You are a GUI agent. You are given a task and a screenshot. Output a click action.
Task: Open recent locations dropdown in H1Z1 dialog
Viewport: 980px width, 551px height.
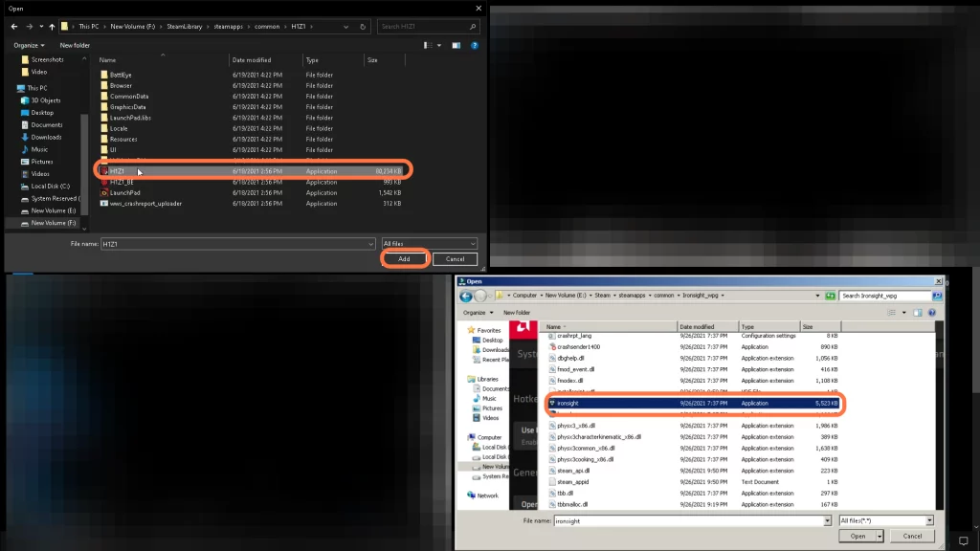click(x=41, y=27)
